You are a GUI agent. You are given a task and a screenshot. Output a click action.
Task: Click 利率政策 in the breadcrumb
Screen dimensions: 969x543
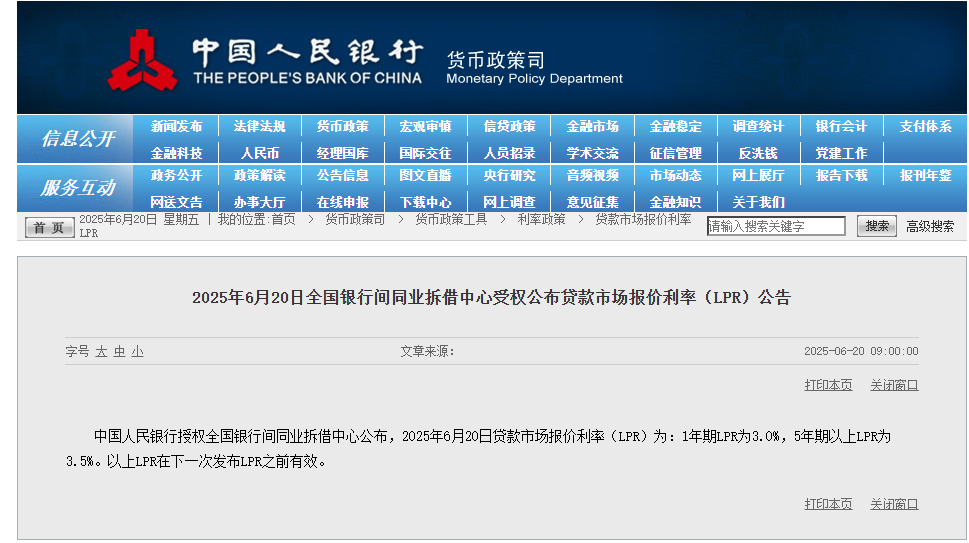tap(541, 219)
